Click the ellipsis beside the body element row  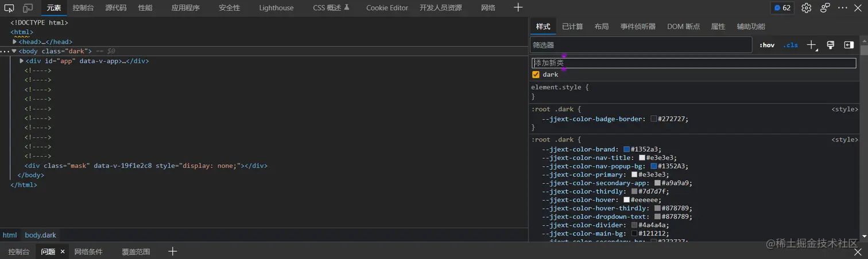tap(5, 52)
